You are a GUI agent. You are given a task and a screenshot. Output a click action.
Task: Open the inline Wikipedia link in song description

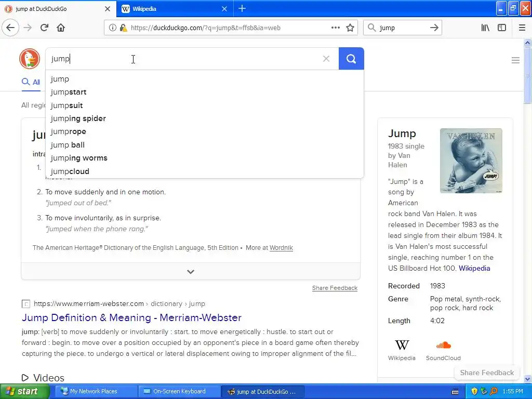474,268
